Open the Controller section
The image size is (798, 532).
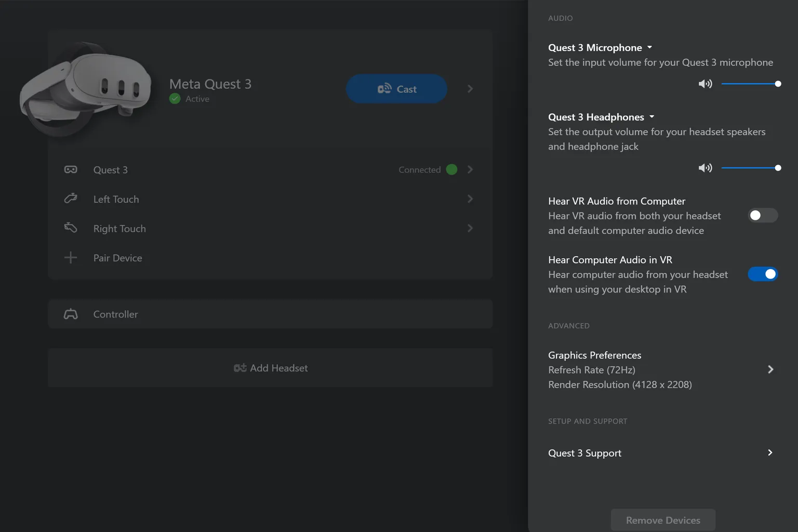tap(270, 314)
